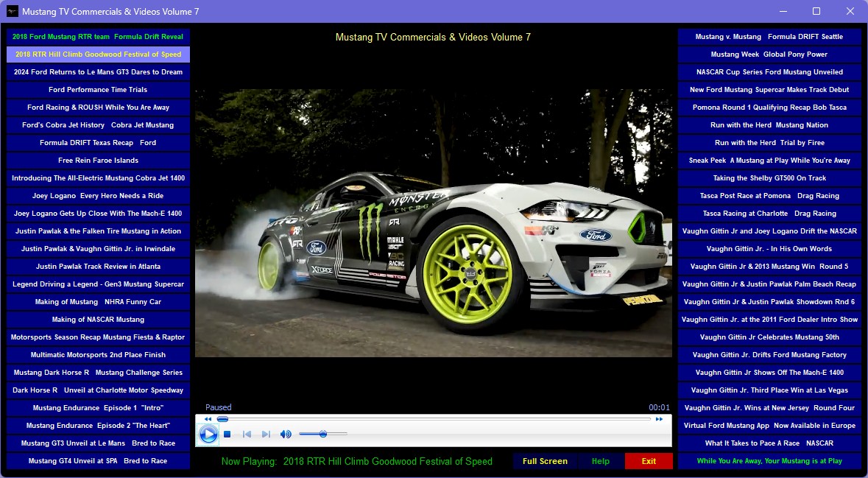Click the round Play button
The width and height of the screenshot is (868, 478).
[x=208, y=434]
